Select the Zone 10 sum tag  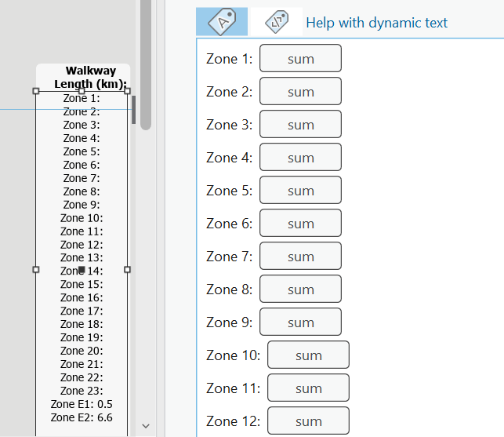[308, 355]
